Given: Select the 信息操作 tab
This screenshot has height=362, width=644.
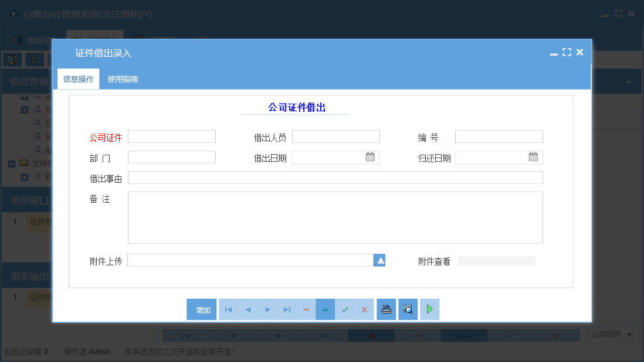Looking at the screenshot, I should (77, 78).
